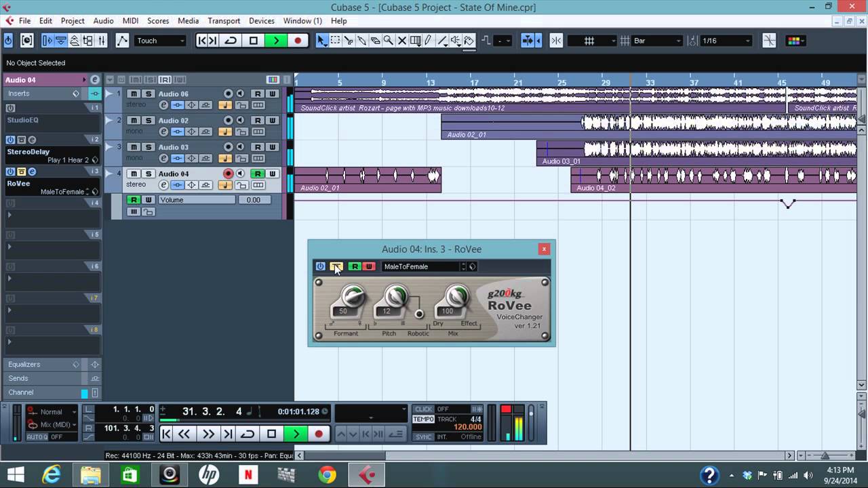The image size is (868, 488).
Task: Toggle the RoVee plugin power button in plugin window
Action: 321,266
